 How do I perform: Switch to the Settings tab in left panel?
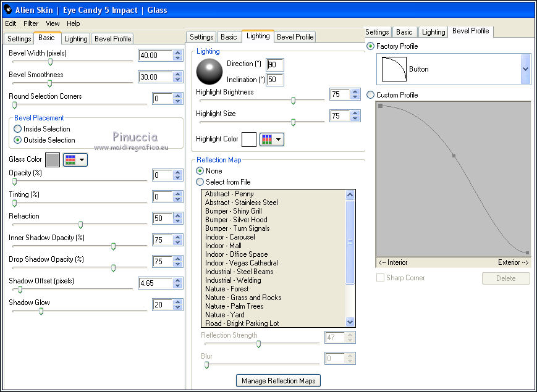pos(19,38)
